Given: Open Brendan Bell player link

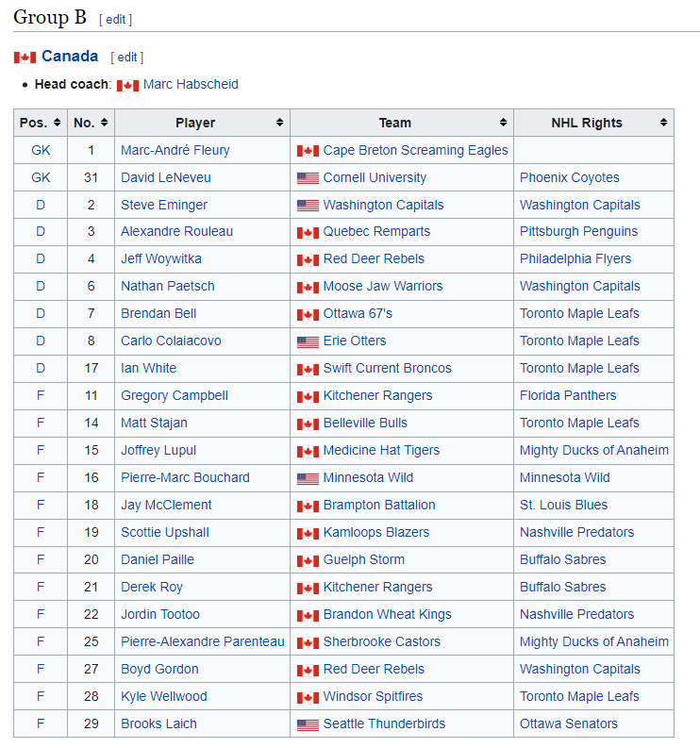Looking at the screenshot, I should pyautogui.click(x=158, y=313).
